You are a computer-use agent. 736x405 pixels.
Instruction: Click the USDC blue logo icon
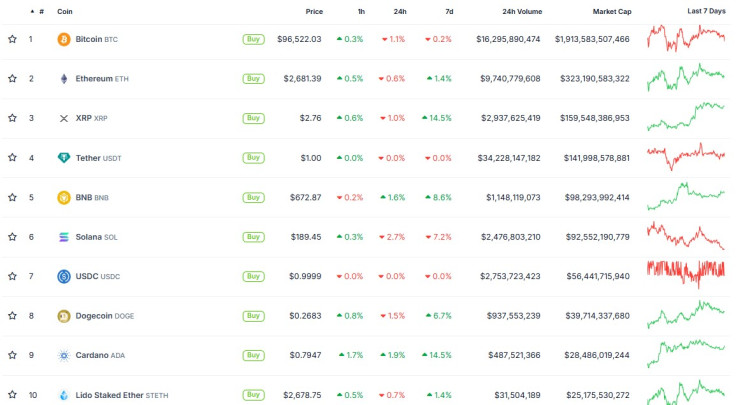(x=64, y=276)
